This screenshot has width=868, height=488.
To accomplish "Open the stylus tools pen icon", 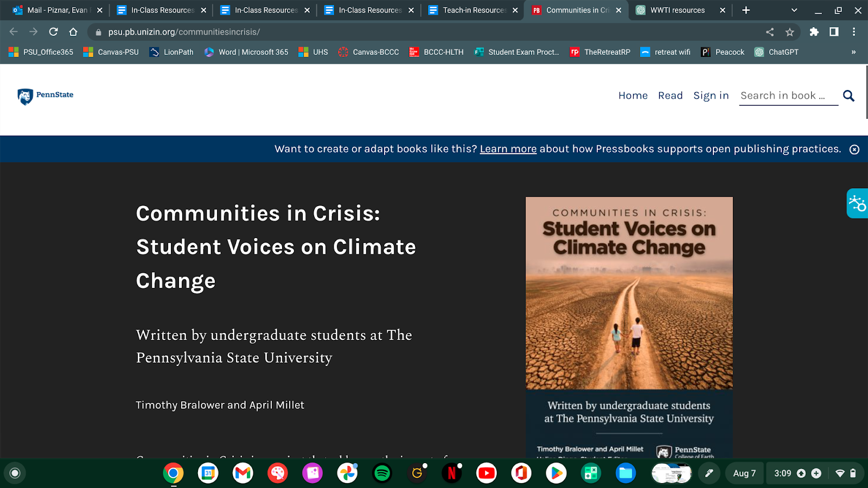I will [709, 473].
